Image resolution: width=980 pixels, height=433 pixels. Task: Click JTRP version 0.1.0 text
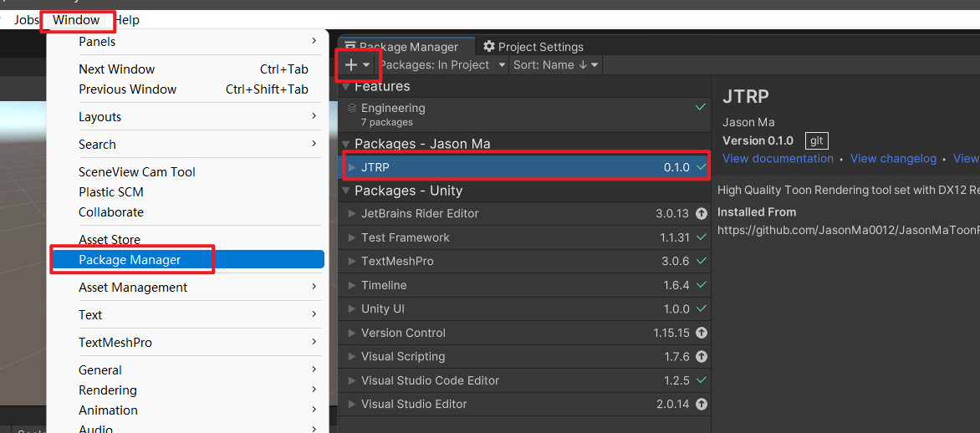pos(676,167)
